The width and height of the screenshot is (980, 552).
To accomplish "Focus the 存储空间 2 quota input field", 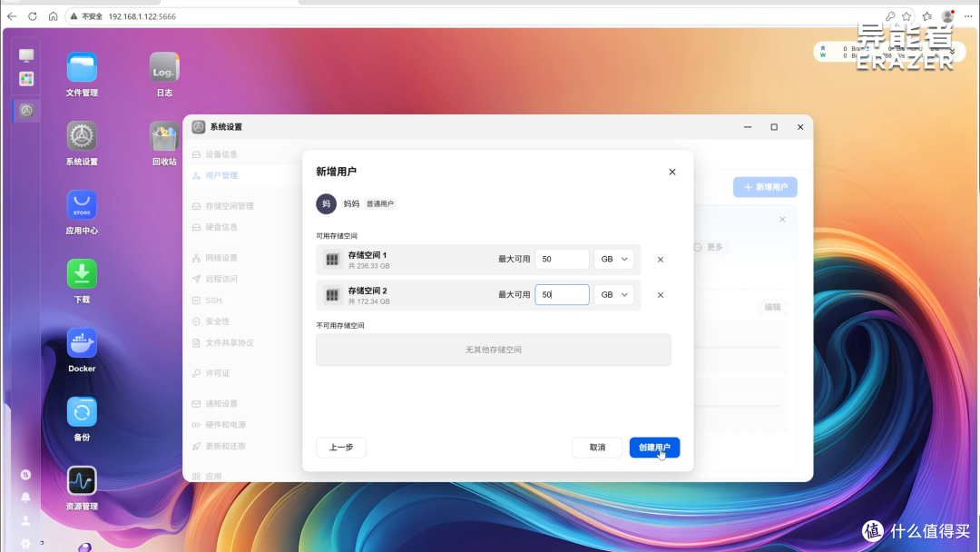I will [562, 294].
